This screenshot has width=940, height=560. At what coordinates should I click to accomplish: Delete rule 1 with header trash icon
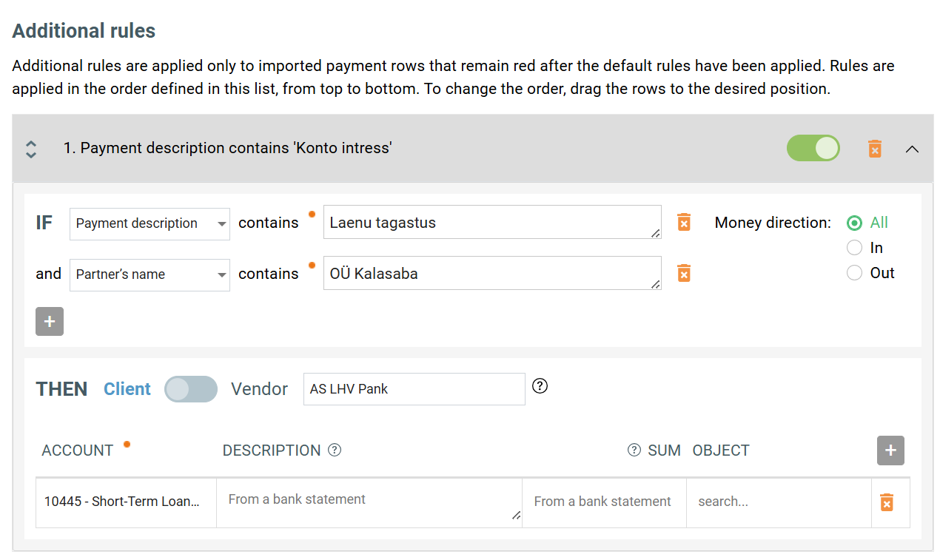pyautogui.click(x=875, y=149)
